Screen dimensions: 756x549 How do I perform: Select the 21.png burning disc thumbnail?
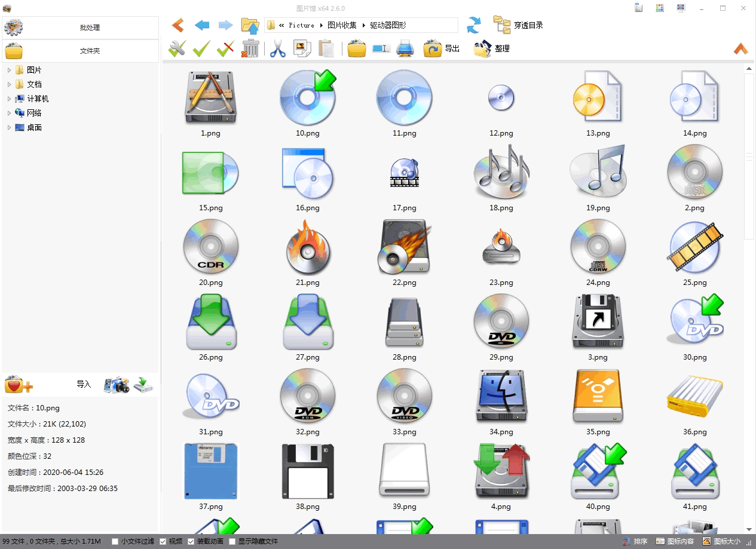coord(308,248)
